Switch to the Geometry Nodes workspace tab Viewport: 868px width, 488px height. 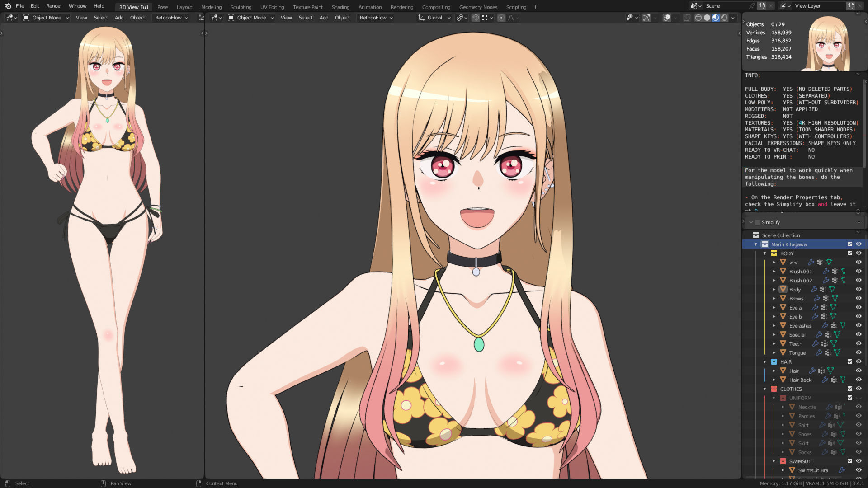pyautogui.click(x=478, y=7)
